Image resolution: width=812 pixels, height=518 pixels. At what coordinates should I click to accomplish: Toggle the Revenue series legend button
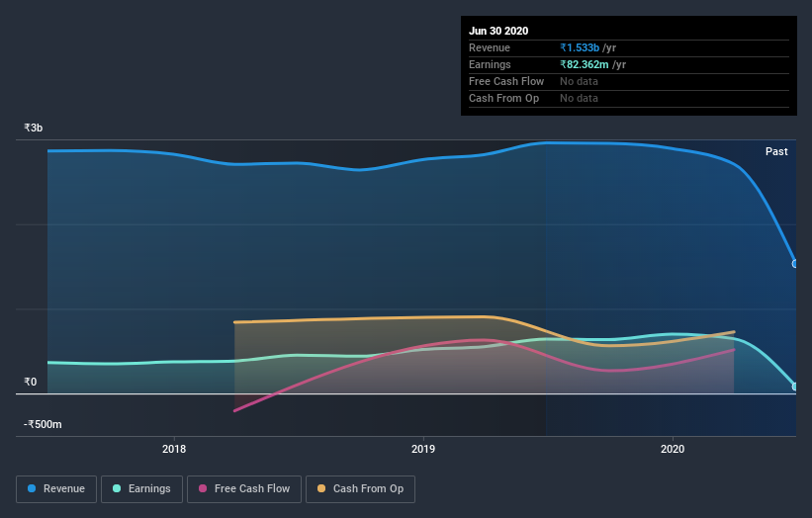(56, 489)
